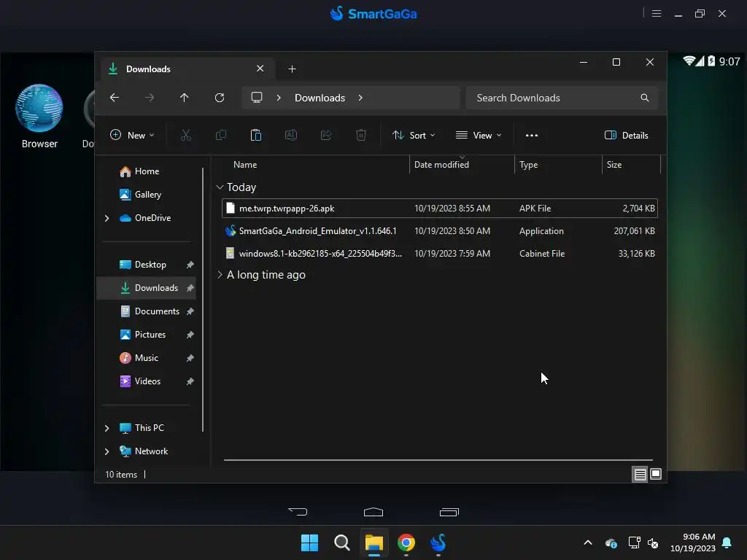Click the horizontal scrollbar in file list

(438, 460)
